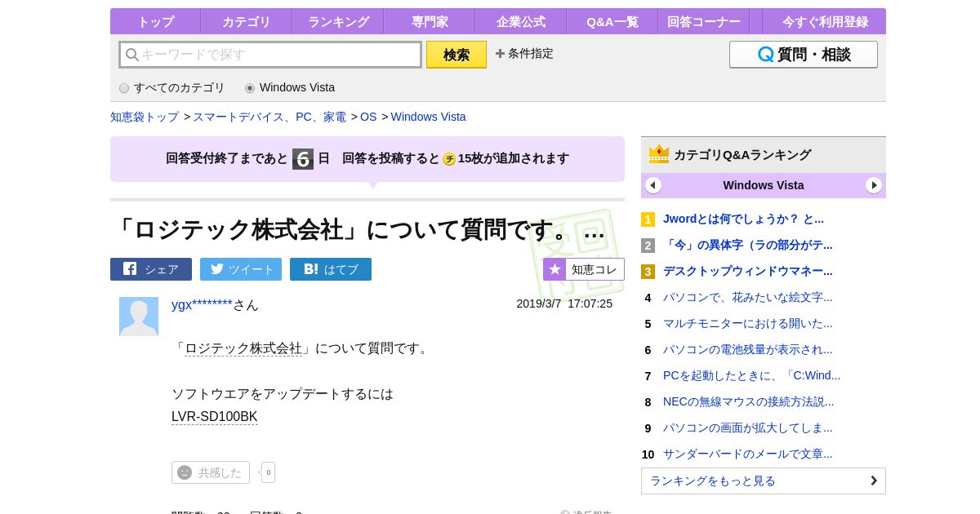Click the ロジテック株式会社 keyword link
This screenshot has height=514, width=980.
[243, 348]
